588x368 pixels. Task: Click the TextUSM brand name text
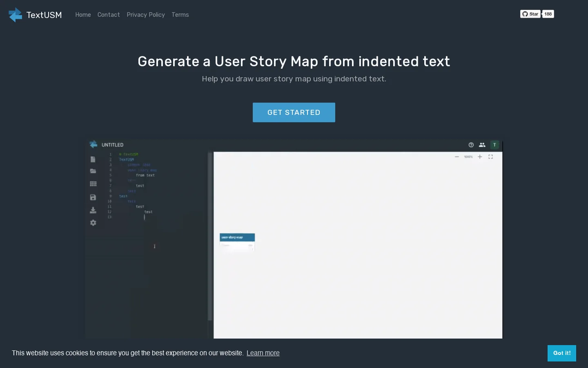(x=44, y=15)
